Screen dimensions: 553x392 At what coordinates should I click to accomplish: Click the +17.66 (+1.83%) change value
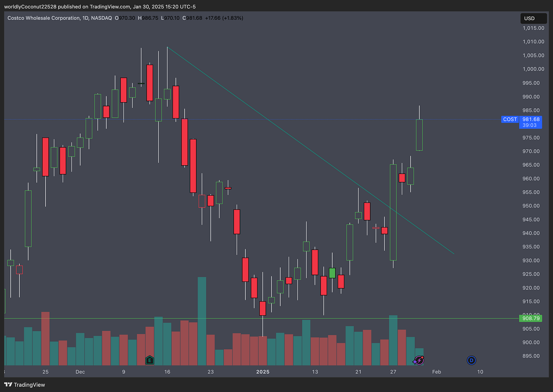[224, 18]
